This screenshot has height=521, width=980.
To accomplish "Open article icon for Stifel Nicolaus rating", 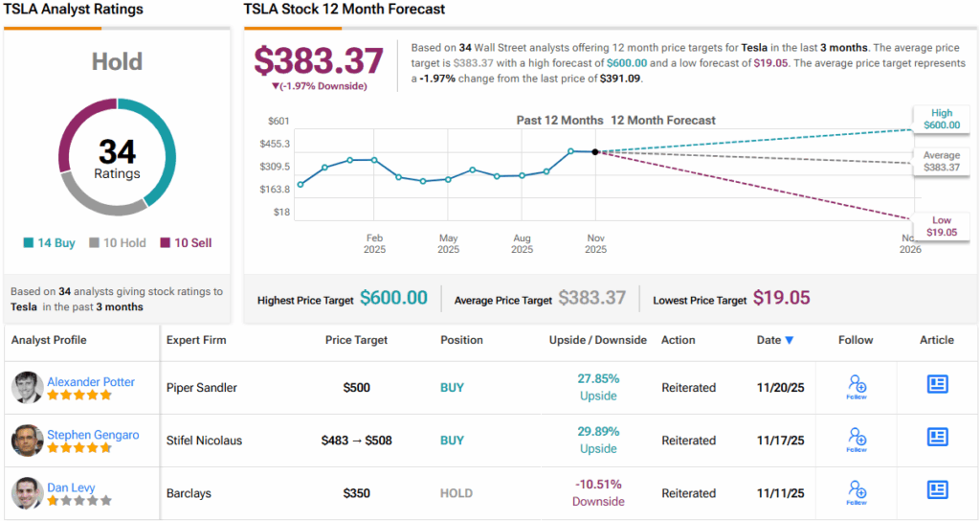I will click(x=937, y=437).
